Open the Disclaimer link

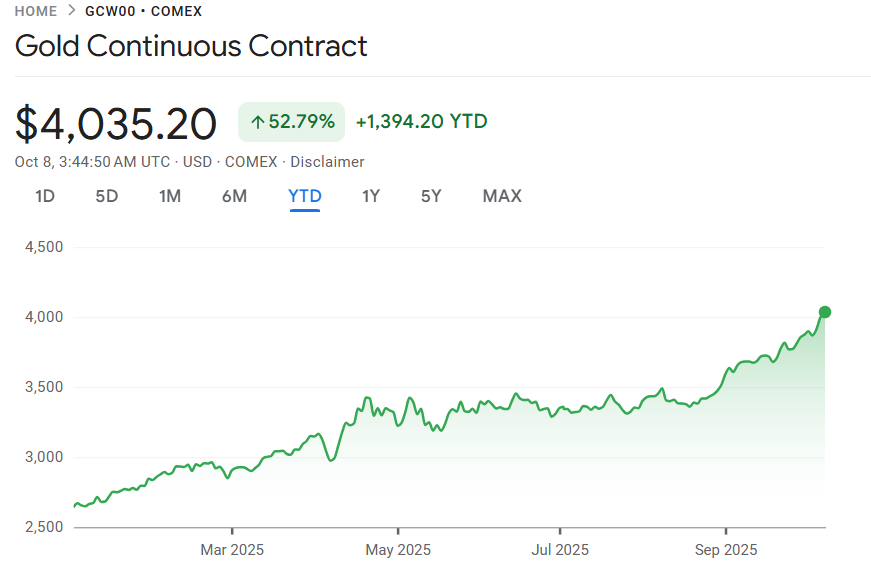tap(327, 162)
